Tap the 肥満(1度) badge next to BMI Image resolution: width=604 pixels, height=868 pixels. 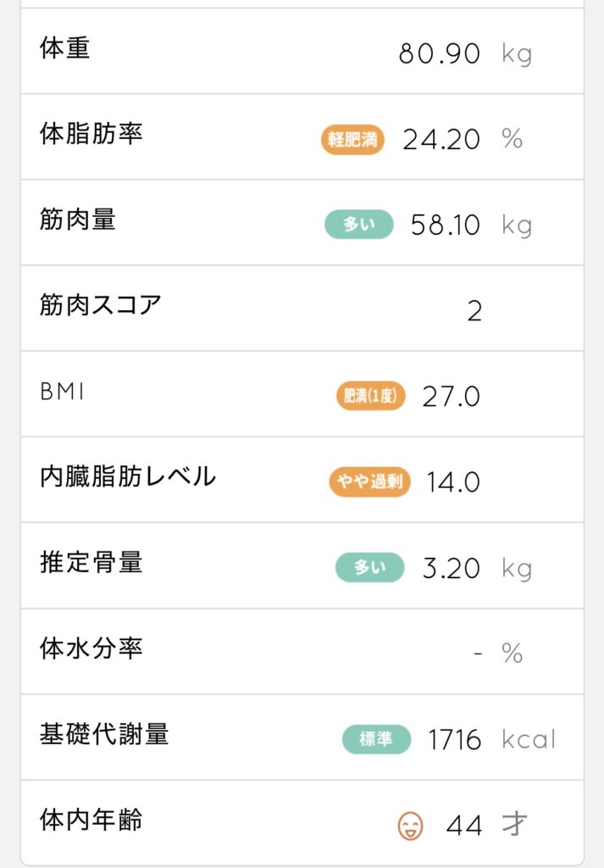(371, 396)
